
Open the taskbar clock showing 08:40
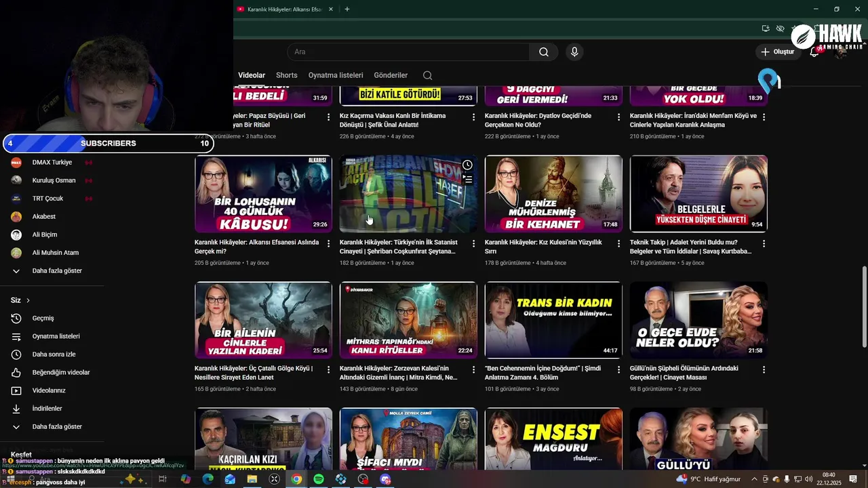pos(829,479)
